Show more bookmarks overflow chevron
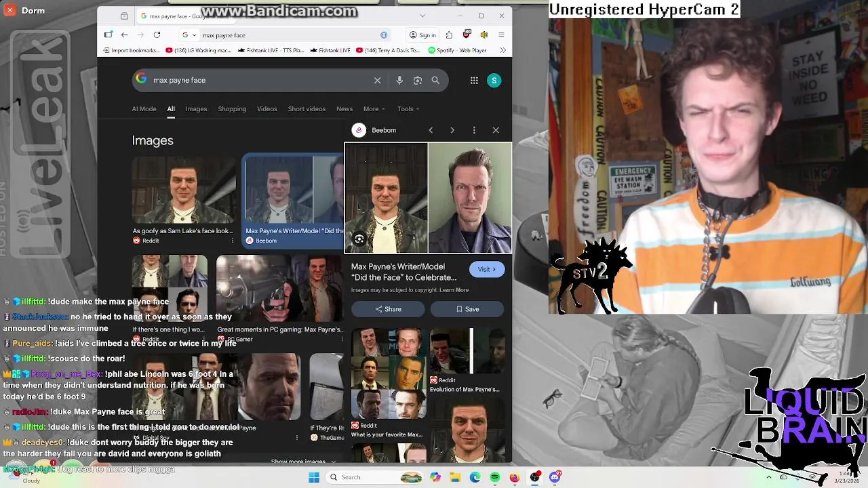This screenshot has width=868, height=488. coord(502,50)
